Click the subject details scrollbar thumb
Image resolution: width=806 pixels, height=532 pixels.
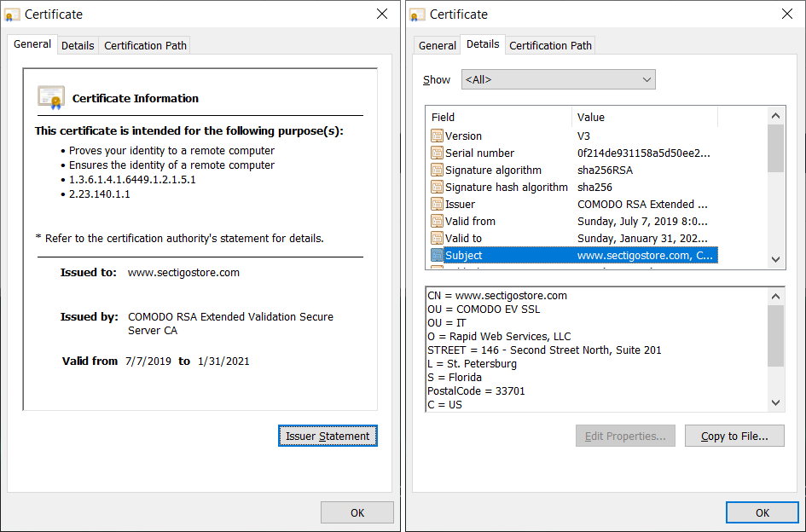click(775, 336)
